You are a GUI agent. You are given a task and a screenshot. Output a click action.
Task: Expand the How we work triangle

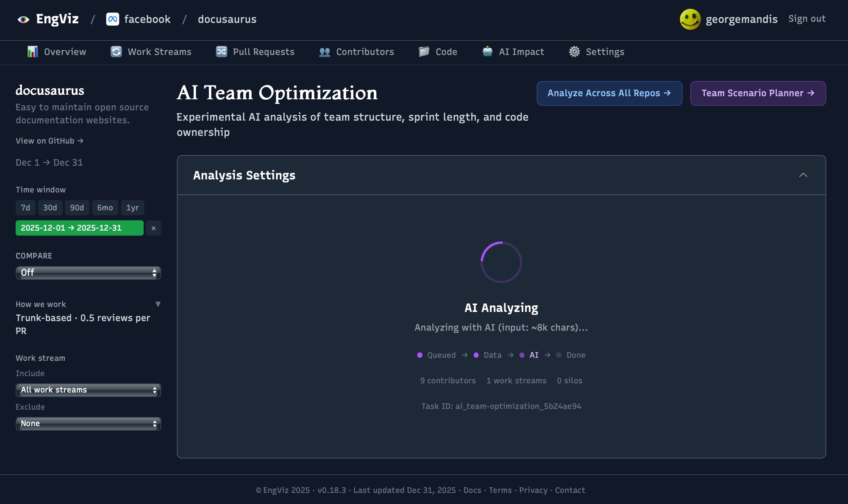tap(158, 304)
